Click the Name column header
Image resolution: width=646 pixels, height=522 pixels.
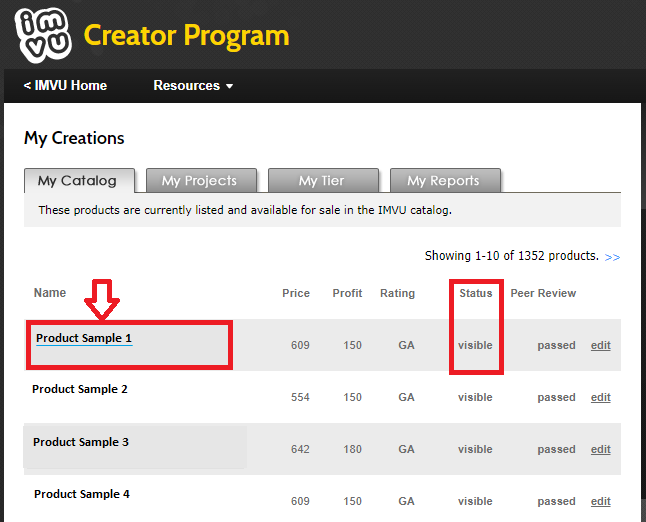point(50,293)
